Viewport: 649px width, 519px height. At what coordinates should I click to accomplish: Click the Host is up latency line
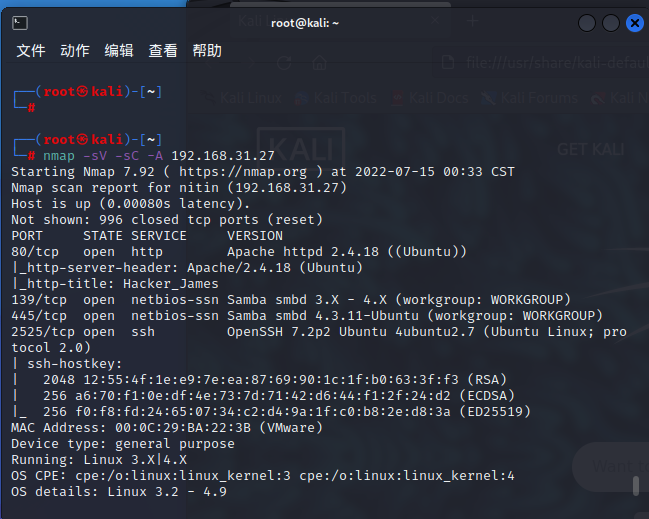pyautogui.click(x=130, y=204)
